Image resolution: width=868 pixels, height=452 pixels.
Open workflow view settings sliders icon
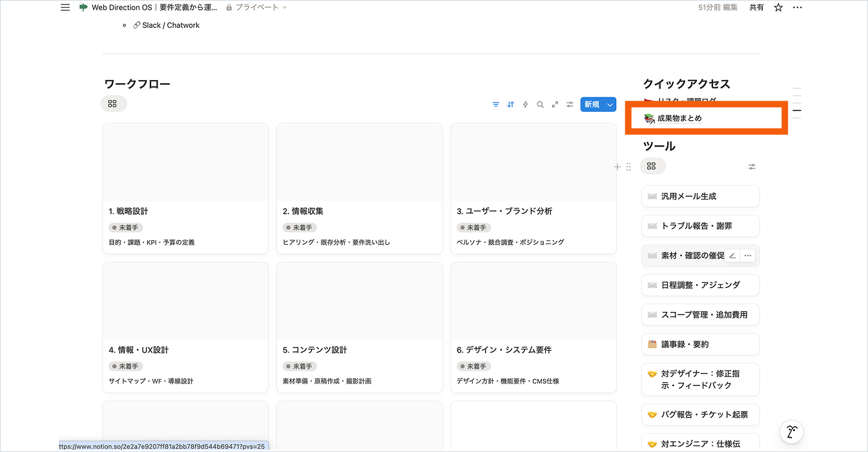[x=570, y=105]
